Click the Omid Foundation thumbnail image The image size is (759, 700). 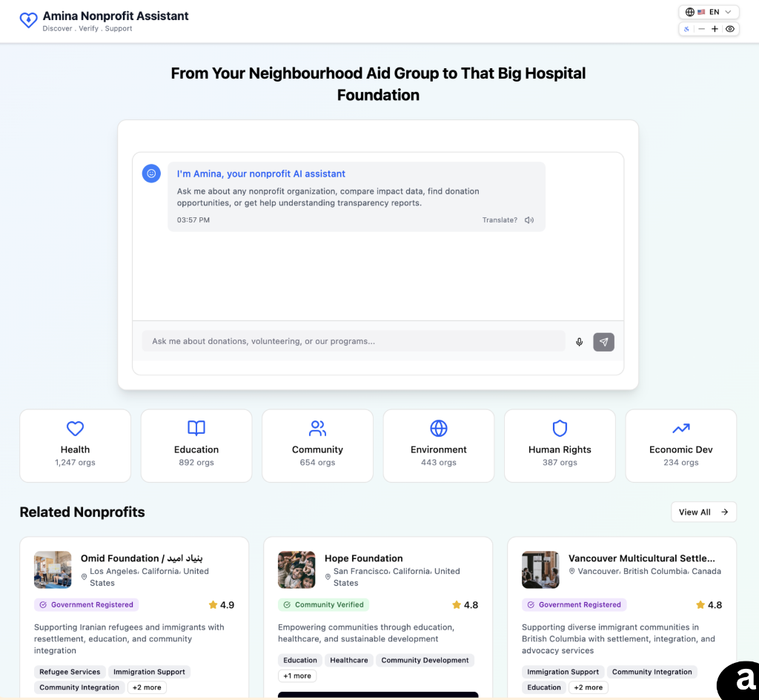pos(53,569)
